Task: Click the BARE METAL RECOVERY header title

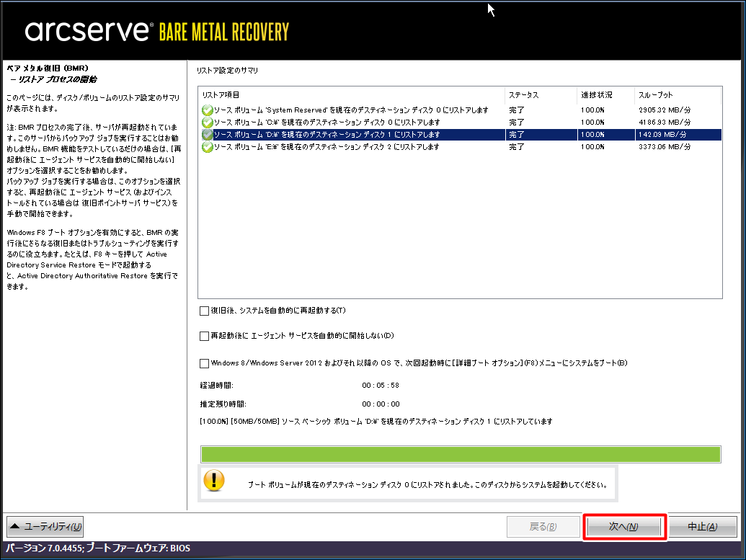Action: (x=224, y=32)
